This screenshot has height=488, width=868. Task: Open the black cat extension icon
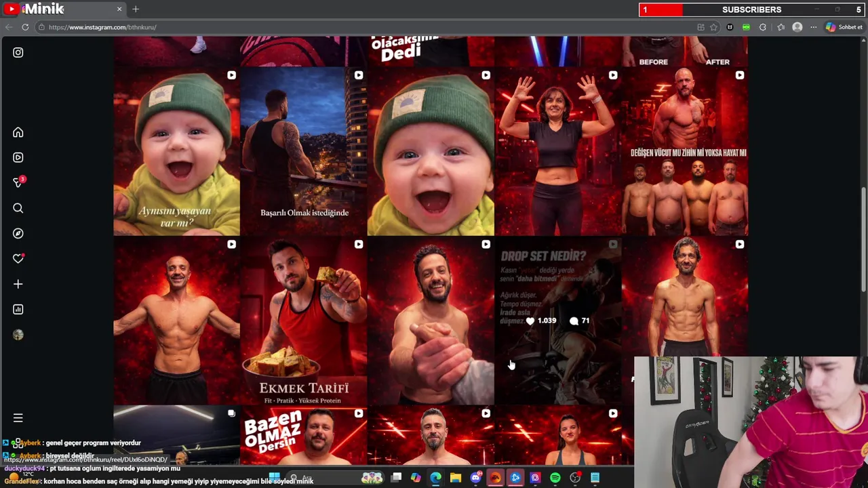(x=730, y=27)
